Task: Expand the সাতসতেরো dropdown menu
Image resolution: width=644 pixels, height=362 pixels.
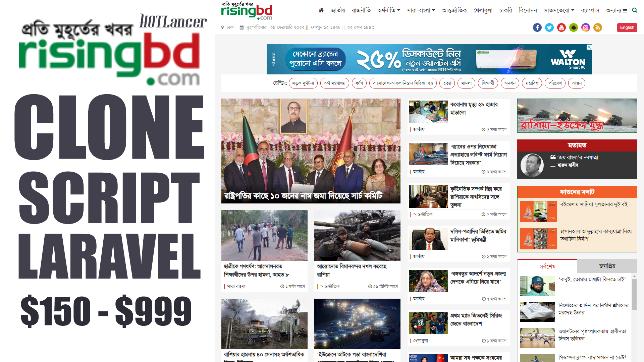Action: pyautogui.click(x=559, y=10)
